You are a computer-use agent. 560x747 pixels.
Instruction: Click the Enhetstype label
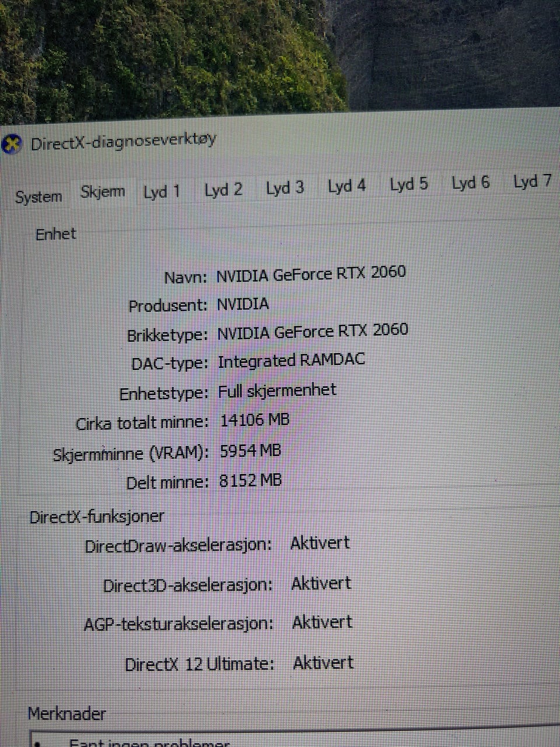(x=163, y=394)
